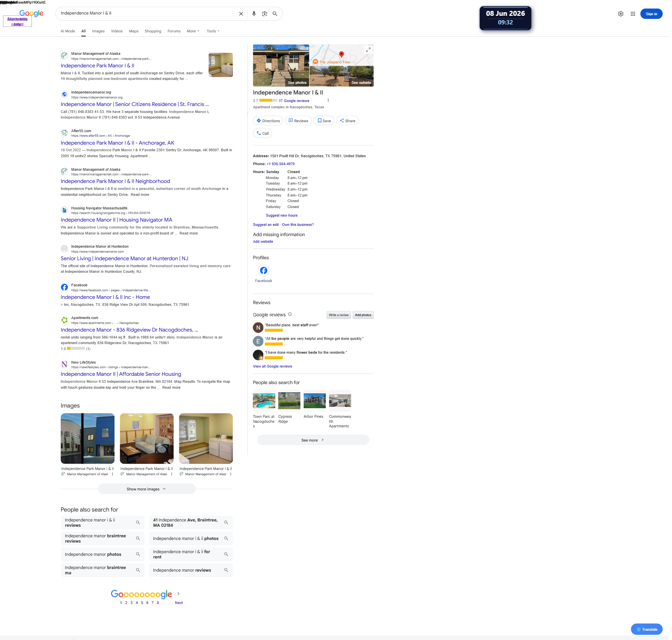Open Independence Park Manor I & II - Anchorage, AK
Viewport: 672px width, 640px height.
pos(118,144)
